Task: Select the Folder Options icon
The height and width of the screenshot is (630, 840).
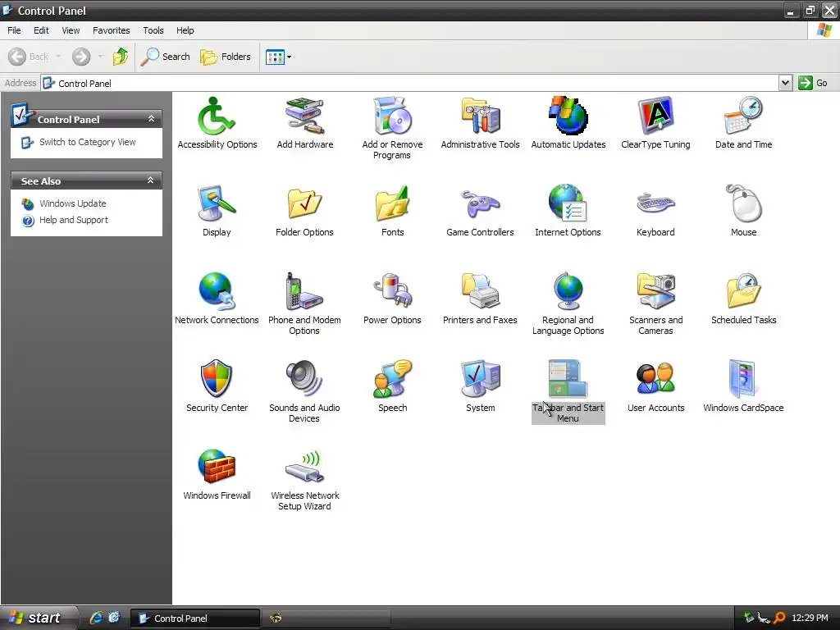Action: point(304,203)
